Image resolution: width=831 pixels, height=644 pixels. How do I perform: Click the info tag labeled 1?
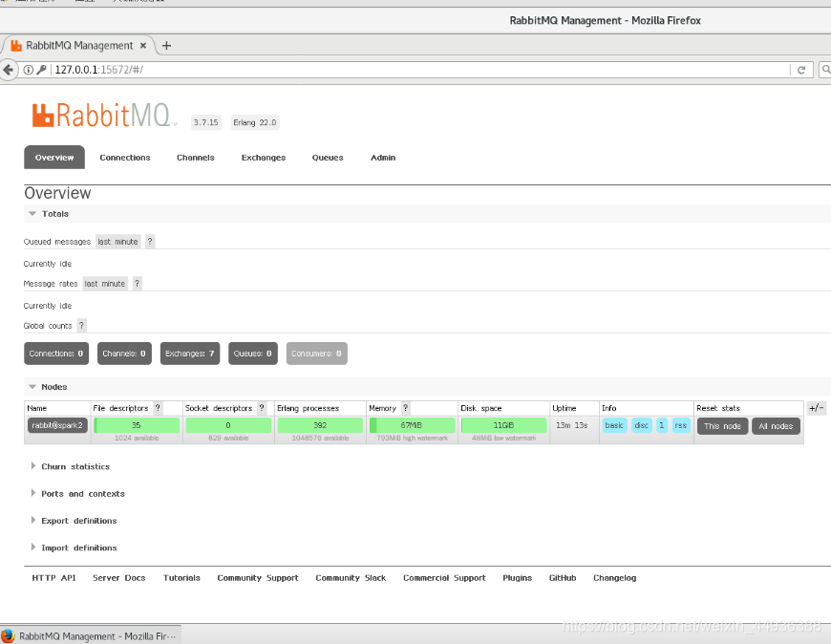pyautogui.click(x=661, y=425)
